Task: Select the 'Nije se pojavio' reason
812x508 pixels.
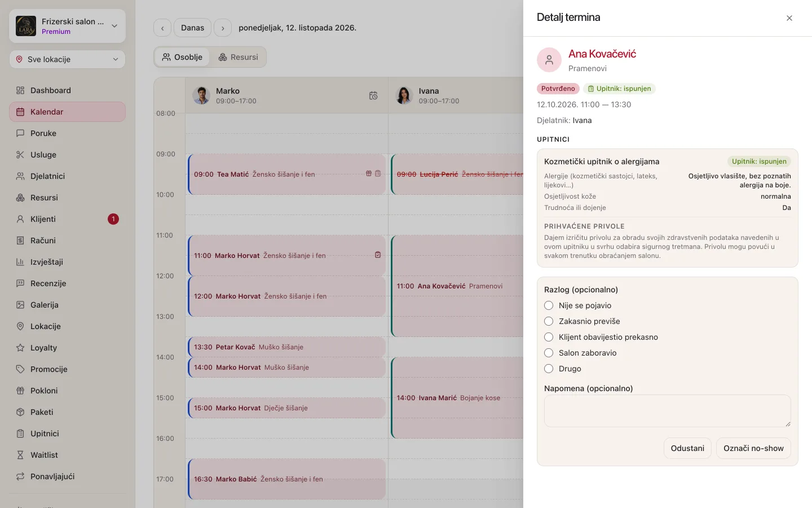Action: (549, 305)
